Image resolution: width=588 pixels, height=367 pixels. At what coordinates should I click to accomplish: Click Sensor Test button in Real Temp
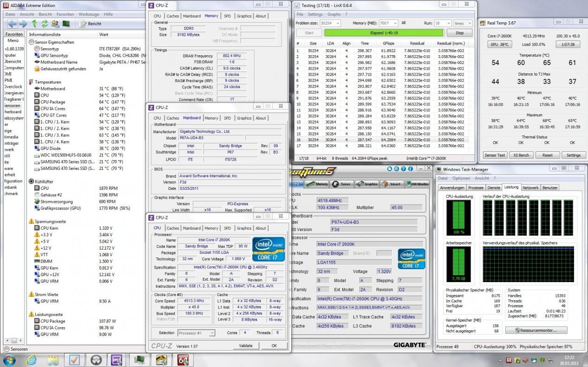point(494,155)
